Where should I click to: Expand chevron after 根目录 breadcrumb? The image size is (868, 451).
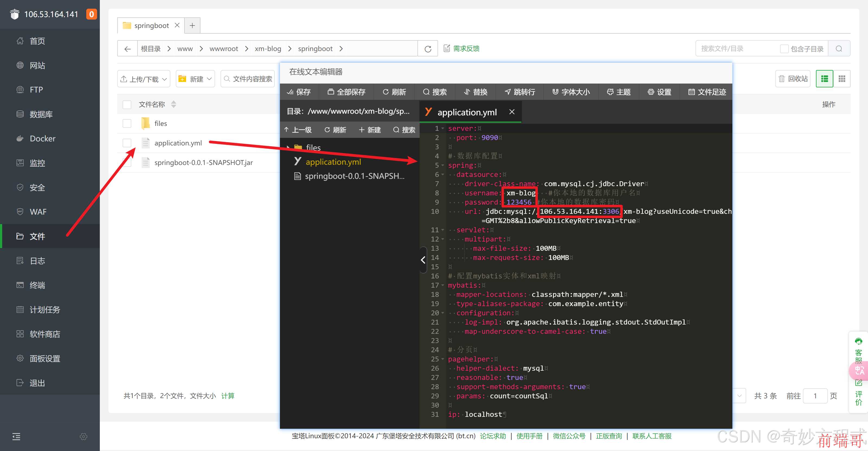click(x=169, y=49)
